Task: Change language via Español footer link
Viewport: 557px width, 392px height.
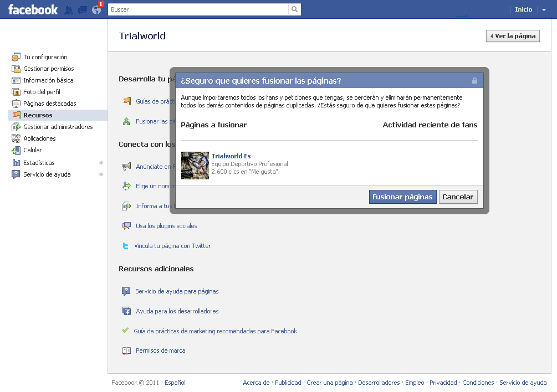Action: click(x=175, y=383)
